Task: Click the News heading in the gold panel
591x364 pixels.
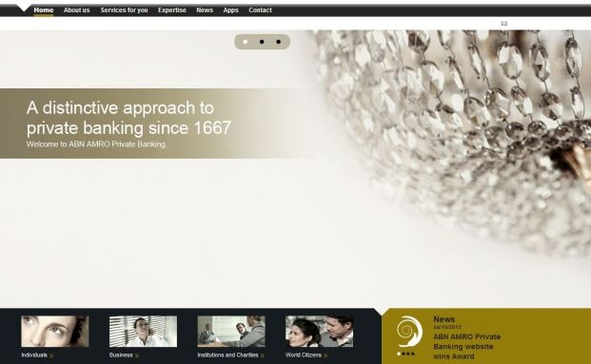Action: pos(444,319)
